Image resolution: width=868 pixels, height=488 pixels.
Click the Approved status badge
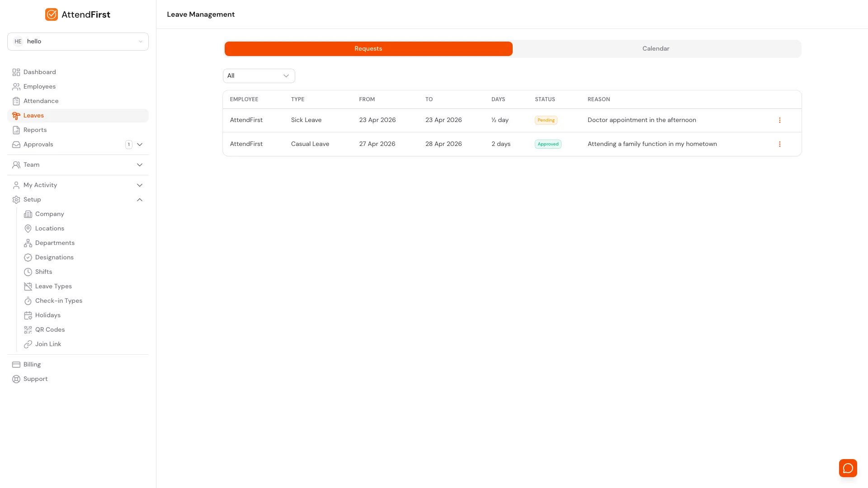548,144
